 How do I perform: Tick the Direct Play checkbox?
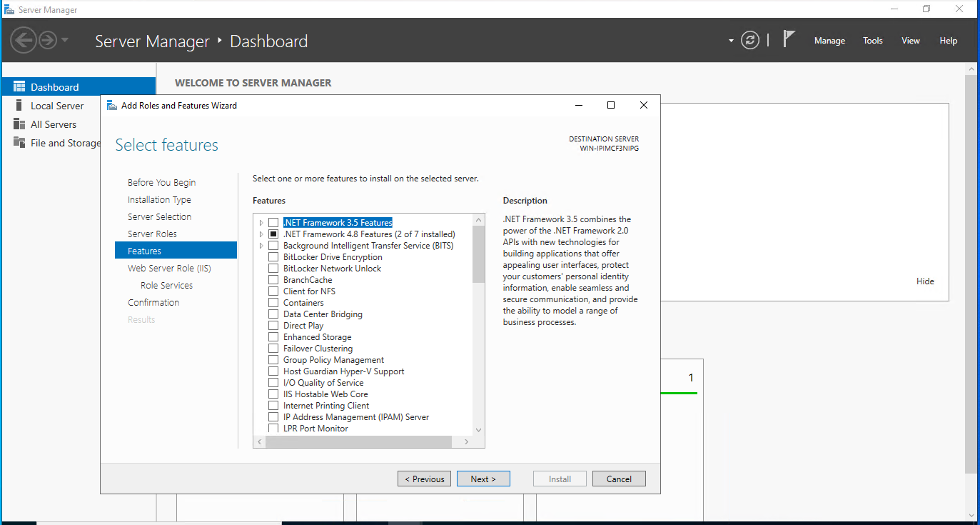273,326
